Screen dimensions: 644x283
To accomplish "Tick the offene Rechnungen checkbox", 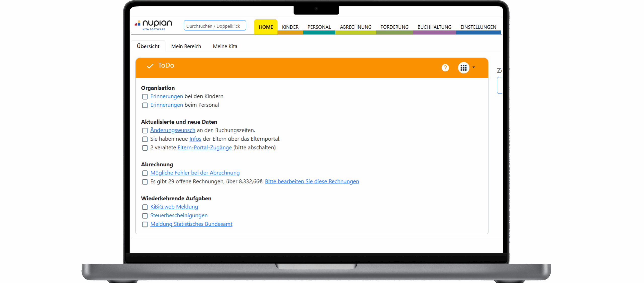I will click(x=145, y=182).
